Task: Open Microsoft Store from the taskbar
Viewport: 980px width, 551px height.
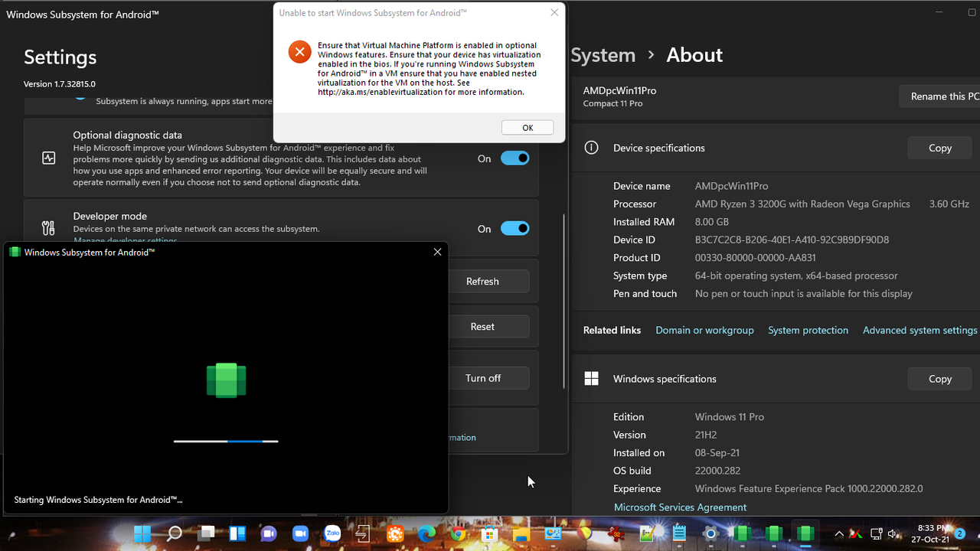Action: pos(489,533)
